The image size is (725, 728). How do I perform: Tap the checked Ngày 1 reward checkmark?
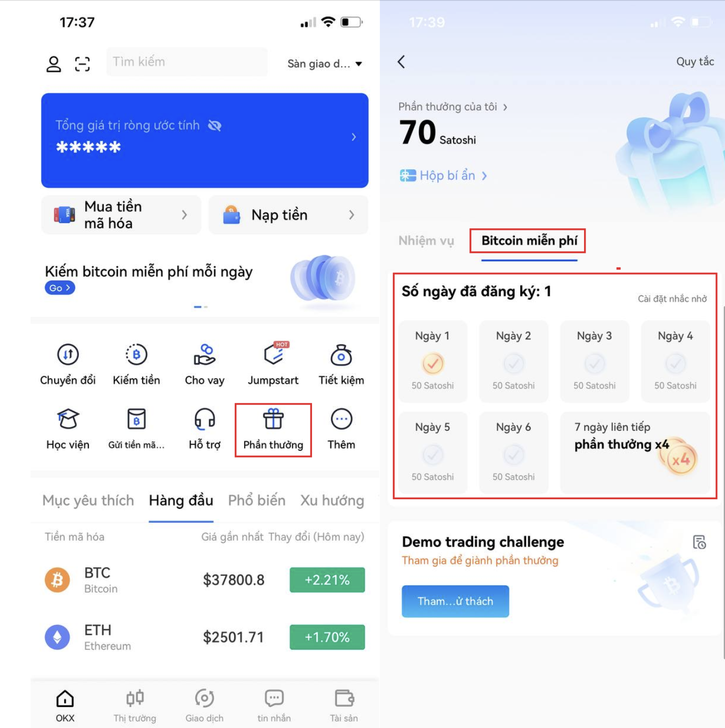[432, 363]
